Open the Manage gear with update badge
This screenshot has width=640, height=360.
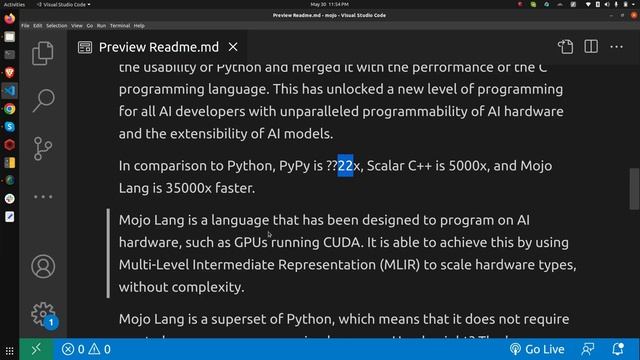tap(44, 315)
